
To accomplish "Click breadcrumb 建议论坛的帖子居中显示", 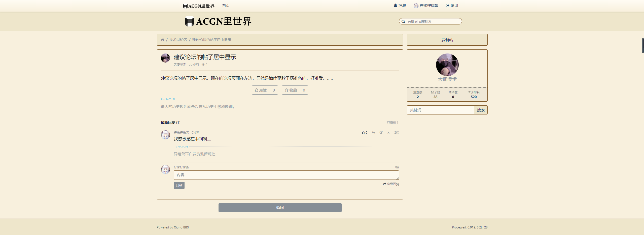I will point(211,40).
